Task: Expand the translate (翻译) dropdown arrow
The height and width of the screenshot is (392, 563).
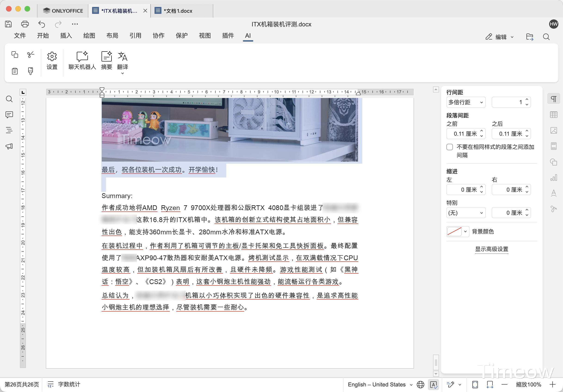Action: (122, 73)
